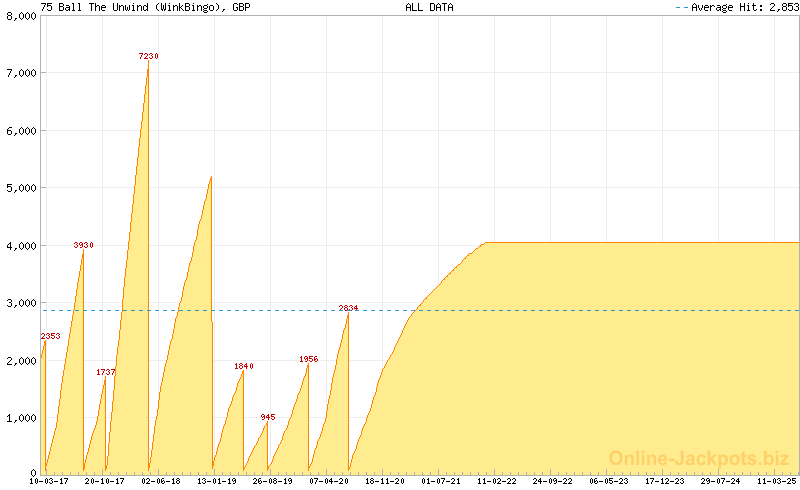This screenshot has width=800, height=490.
Task: Click the 1,000 y-axis label
Action: point(20,418)
